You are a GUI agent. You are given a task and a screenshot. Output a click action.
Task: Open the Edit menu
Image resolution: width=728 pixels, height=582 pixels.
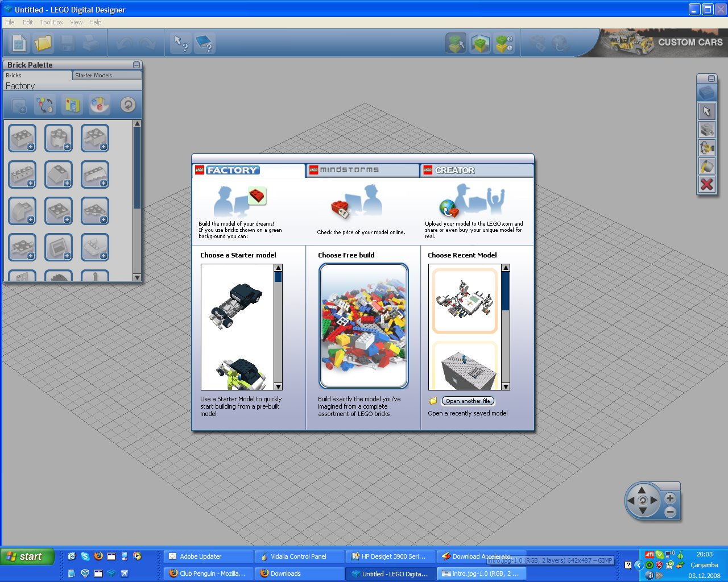(28, 22)
